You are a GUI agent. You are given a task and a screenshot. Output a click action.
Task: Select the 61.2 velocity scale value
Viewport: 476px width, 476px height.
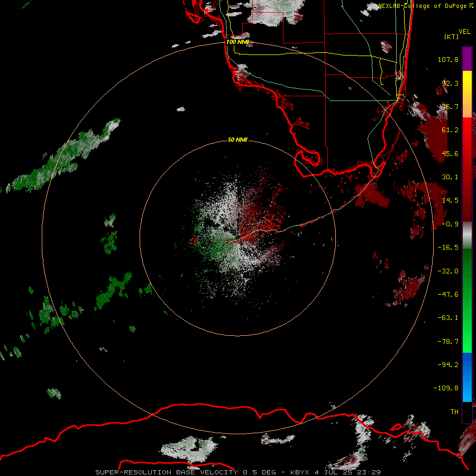[x=450, y=130]
